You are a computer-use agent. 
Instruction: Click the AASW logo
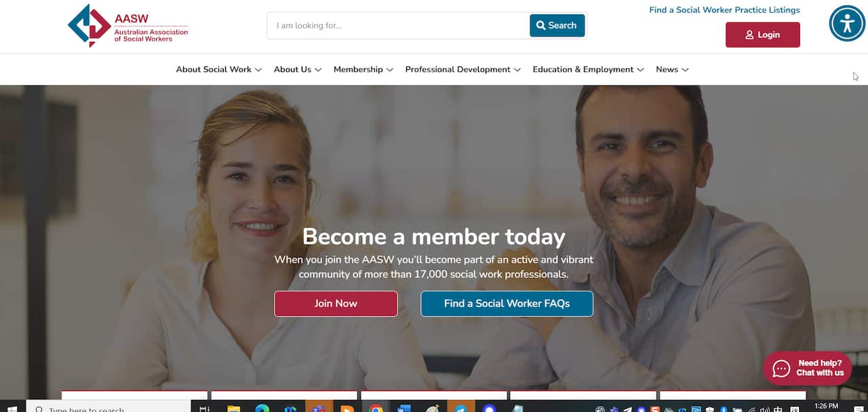tap(128, 25)
